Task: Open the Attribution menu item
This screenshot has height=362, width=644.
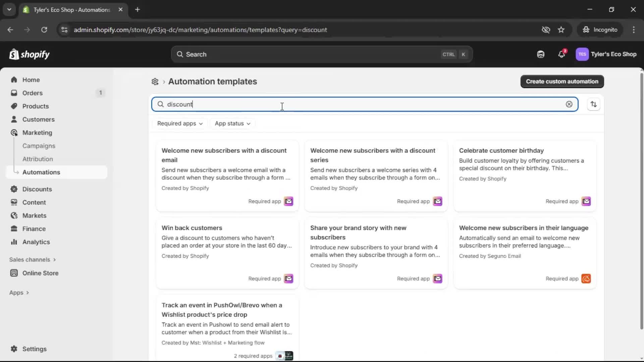Action: click(37, 159)
